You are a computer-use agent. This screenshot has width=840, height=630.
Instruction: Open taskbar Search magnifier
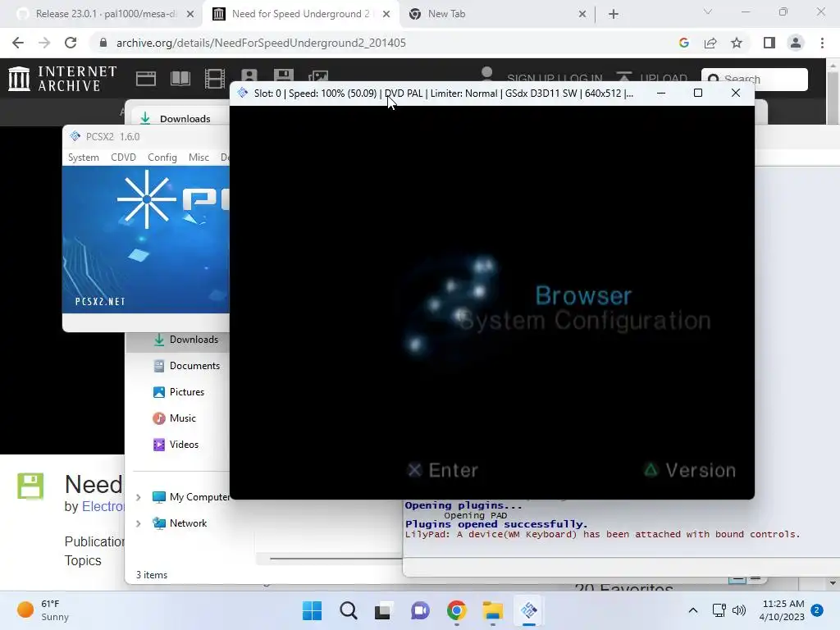(x=348, y=610)
